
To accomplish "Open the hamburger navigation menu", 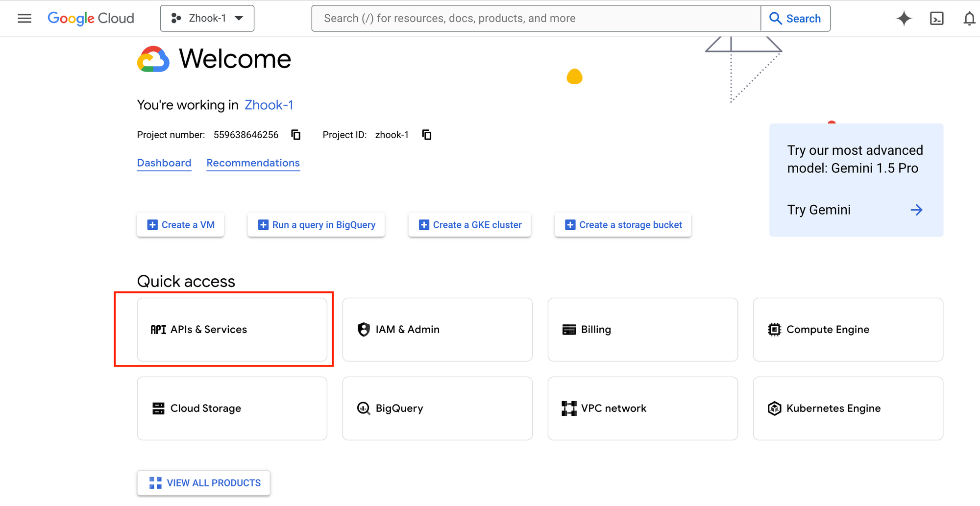I will click(x=24, y=19).
